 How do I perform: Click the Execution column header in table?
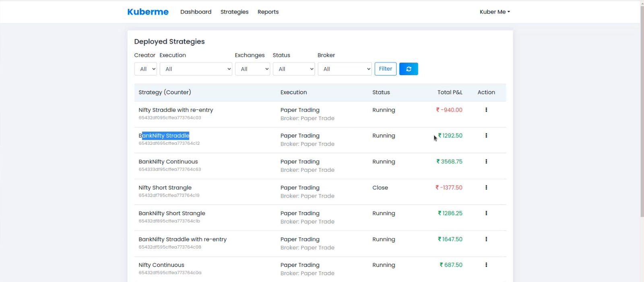pyautogui.click(x=294, y=92)
